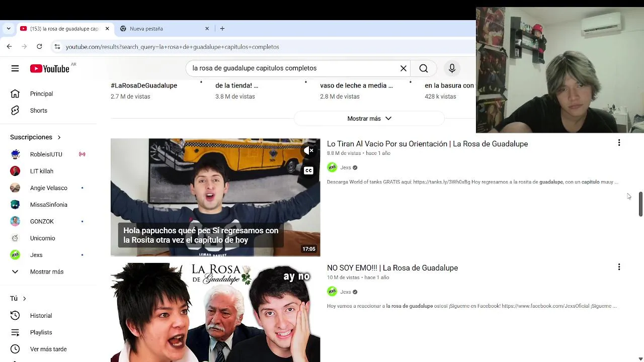Open video titled de la tienda!
Viewport: 644px width, 362px height.
pyautogui.click(x=236, y=85)
